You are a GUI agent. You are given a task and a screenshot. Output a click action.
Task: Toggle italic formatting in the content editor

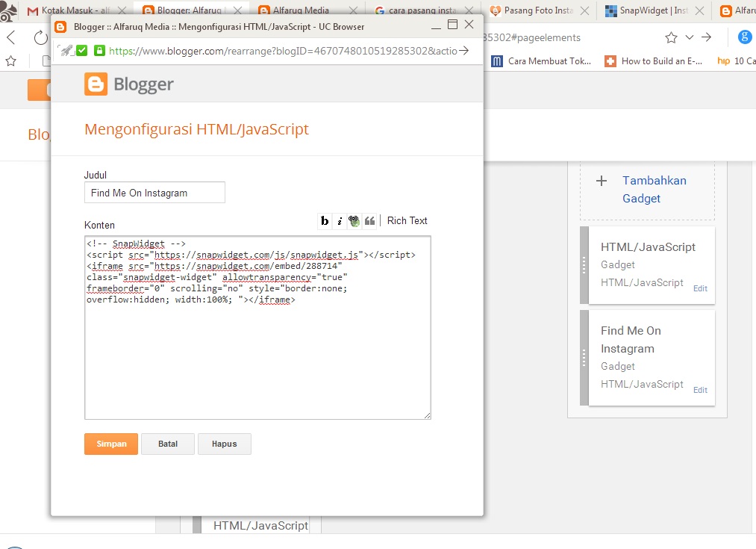(340, 220)
